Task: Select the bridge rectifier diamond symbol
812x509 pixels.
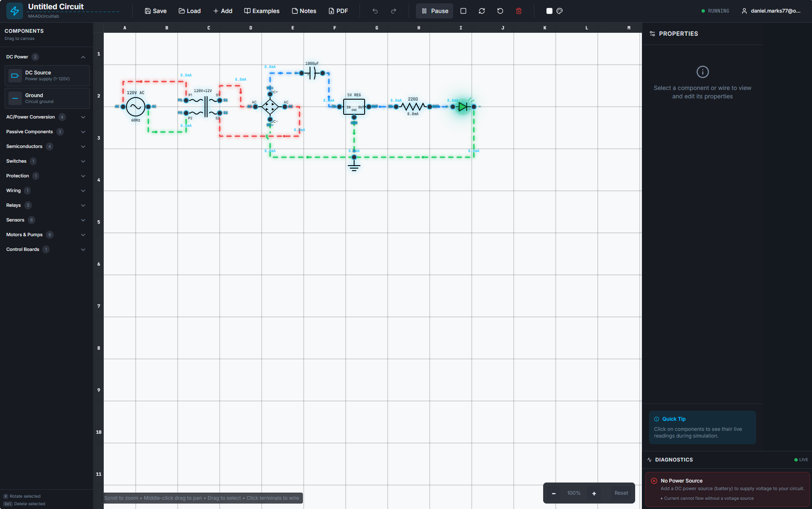Action: [x=270, y=107]
